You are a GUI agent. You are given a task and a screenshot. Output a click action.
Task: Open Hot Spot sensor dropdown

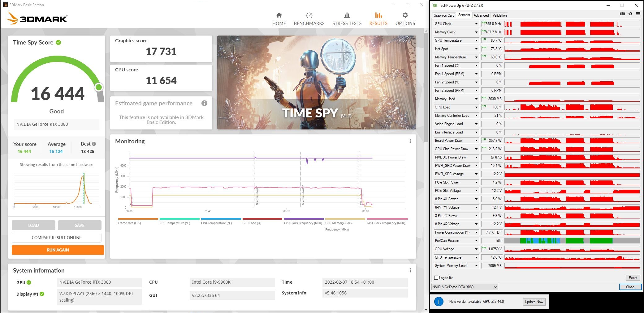coord(476,49)
